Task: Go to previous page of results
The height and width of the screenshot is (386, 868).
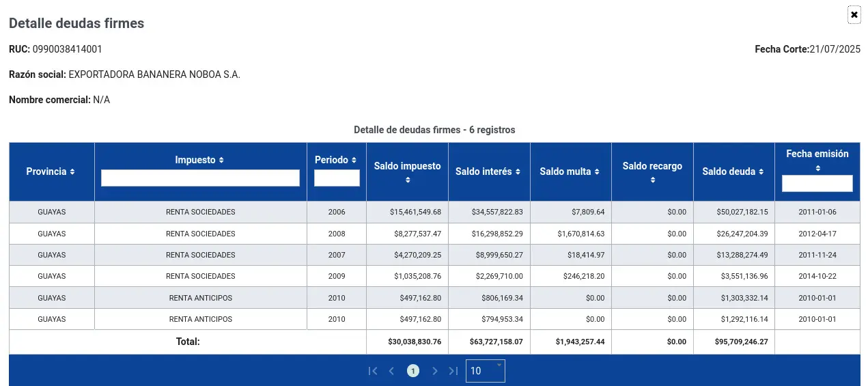Action: pyautogui.click(x=391, y=371)
